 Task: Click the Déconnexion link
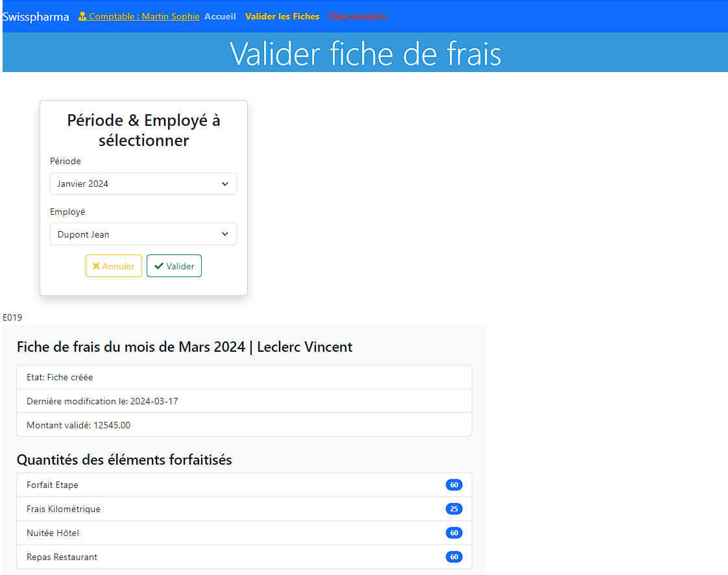point(358,16)
